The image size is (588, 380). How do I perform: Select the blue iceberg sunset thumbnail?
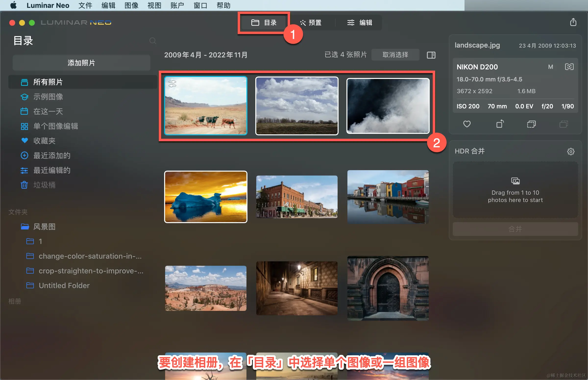pos(206,197)
